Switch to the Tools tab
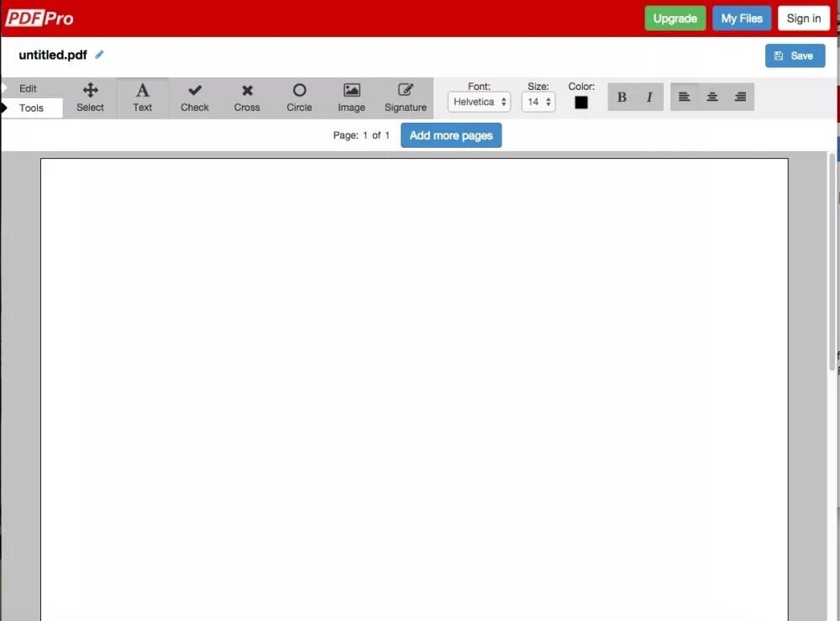 pyautogui.click(x=32, y=108)
